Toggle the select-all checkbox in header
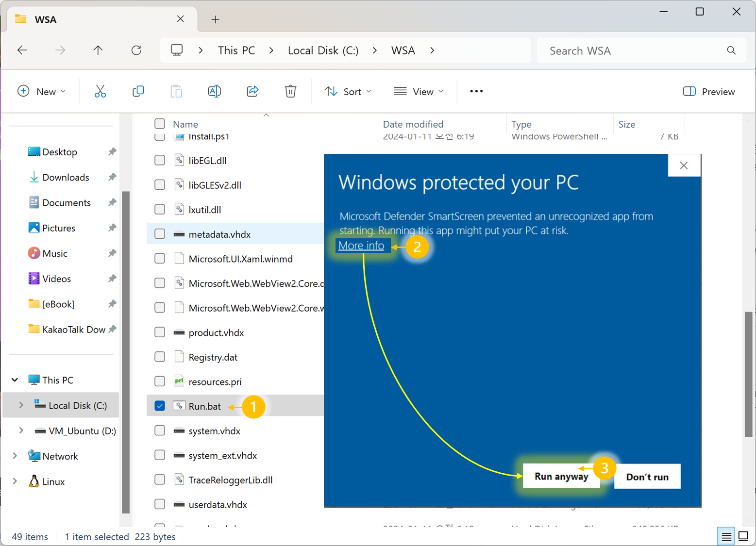This screenshot has height=546, width=756. coord(160,124)
